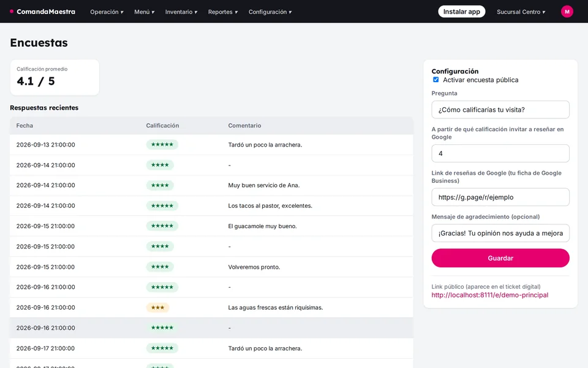Click the Instalar app button
The width and height of the screenshot is (588, 368).
462,12
